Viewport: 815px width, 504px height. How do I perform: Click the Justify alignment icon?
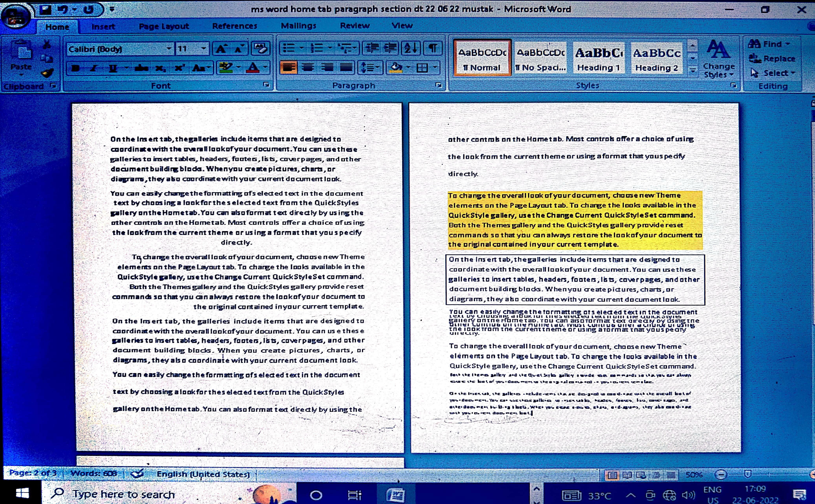pos(346,68)
